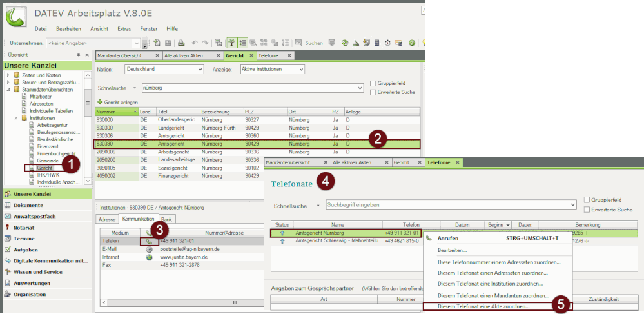This screenshot has width=644, height=314.
Task: Click the green refresh toolbar icon
Action: click(x=346, y=43)
